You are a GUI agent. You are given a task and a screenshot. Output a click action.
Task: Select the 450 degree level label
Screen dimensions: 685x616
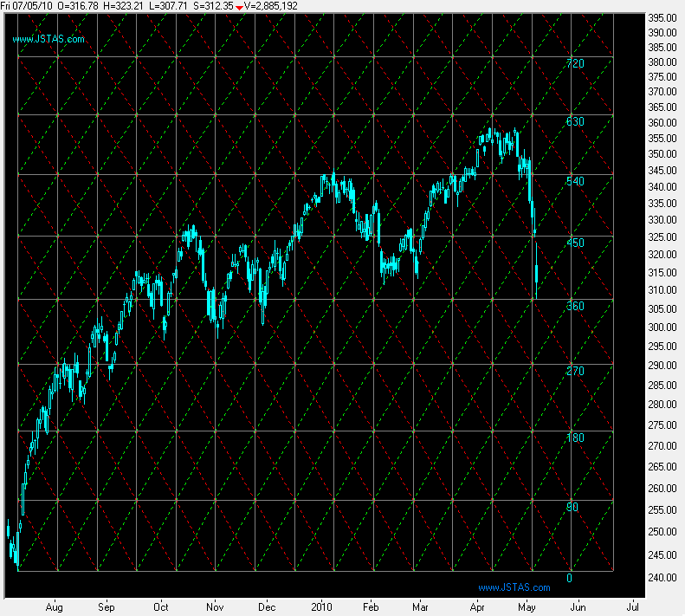[x=574, y=243]
